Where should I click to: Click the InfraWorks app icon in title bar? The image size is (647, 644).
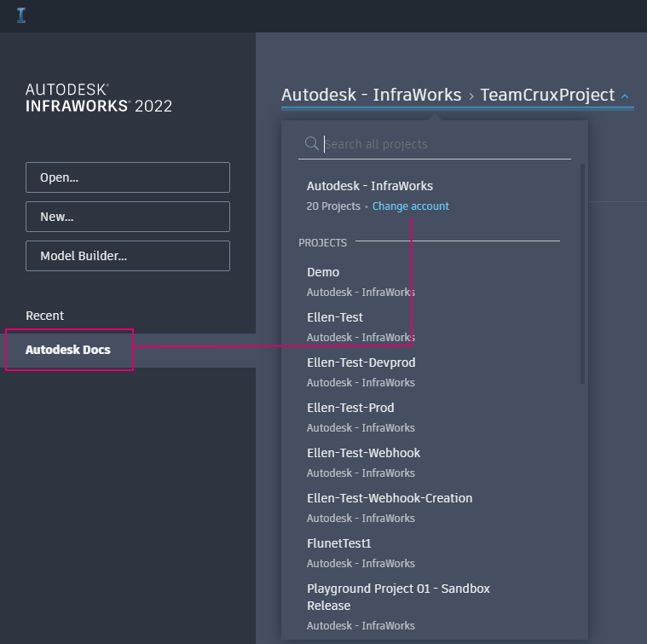21,15
